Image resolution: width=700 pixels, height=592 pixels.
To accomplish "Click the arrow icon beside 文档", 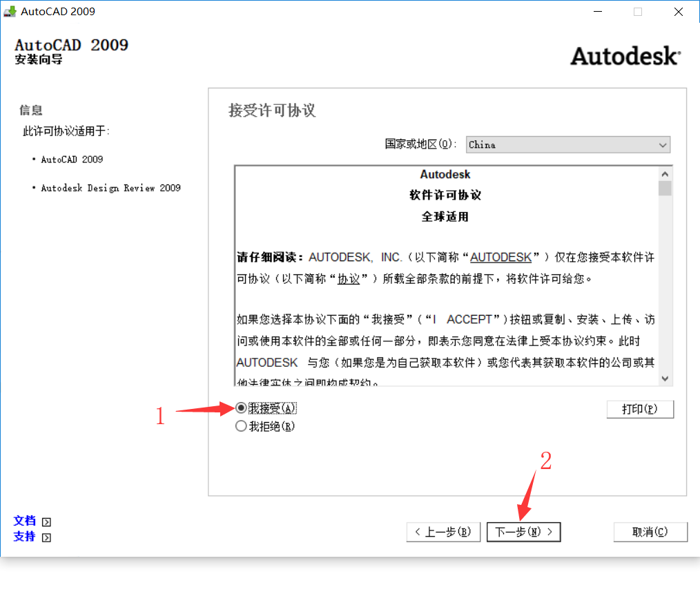I will pos(46,522).
